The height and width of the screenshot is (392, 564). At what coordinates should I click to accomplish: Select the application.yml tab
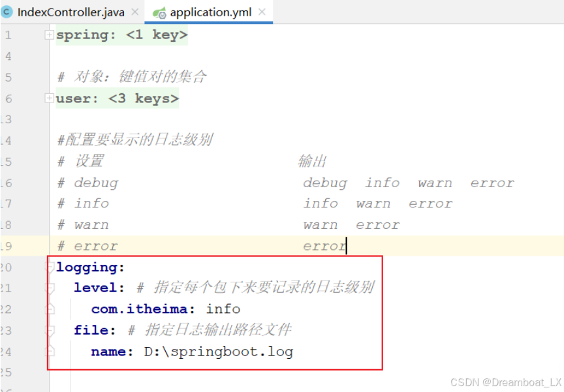click(210, 12)
